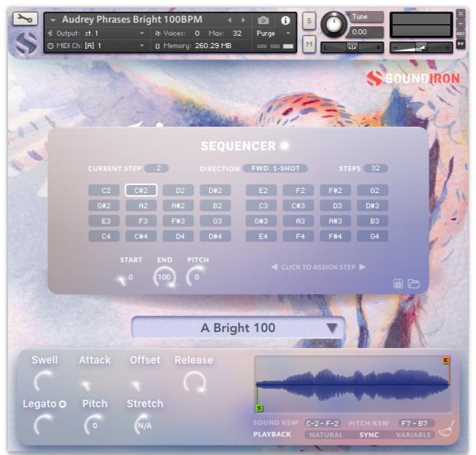476x455 pixels.
Task: Go to previous instrument preset arrow
Action: pos(230,20)
